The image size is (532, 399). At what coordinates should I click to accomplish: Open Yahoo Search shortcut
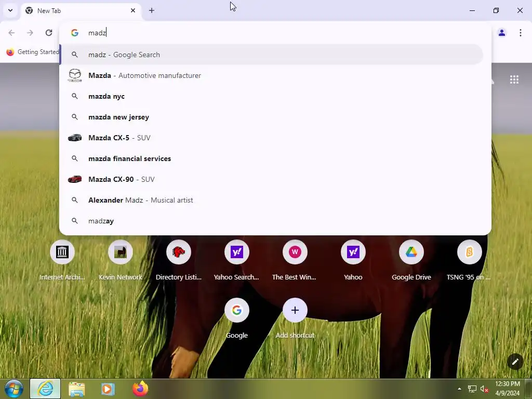[237, 261]
